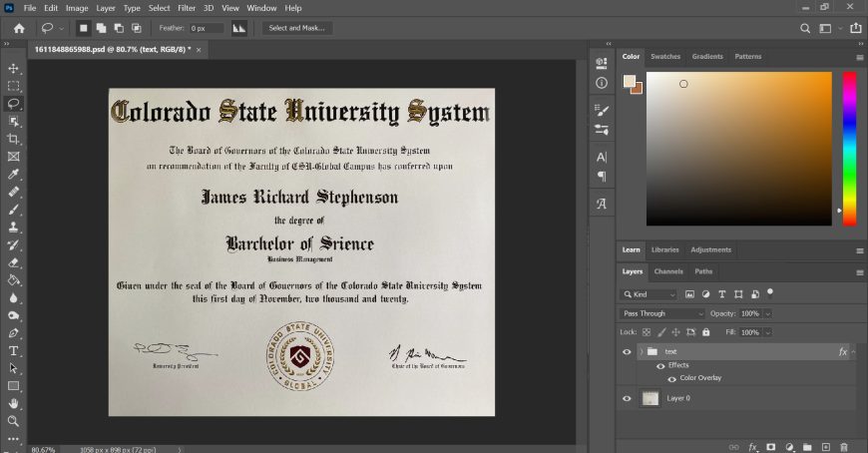Select the Brush tool
The image size is (868, 453).
click(13, 210)
